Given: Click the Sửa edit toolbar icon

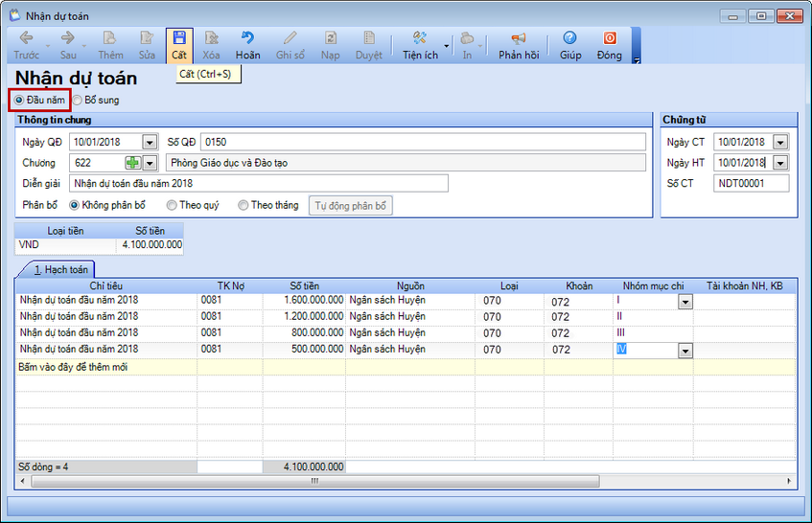Looking at the screenshot, I should coord(147,46).
